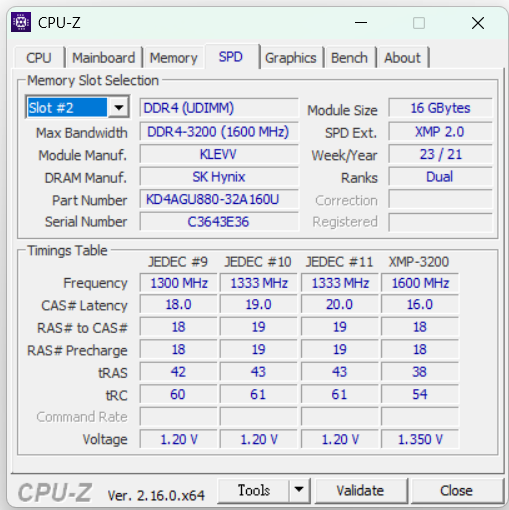Screen dimensions: 509x510
Task: Click the JEDEC #9 column header
Action: [x=178, y=262]
